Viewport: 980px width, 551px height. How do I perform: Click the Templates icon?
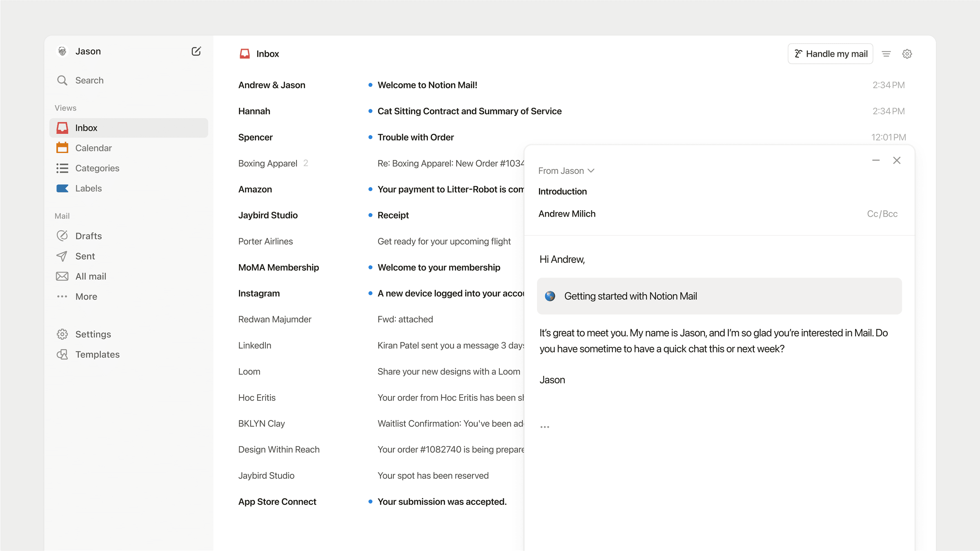[62, 354]
